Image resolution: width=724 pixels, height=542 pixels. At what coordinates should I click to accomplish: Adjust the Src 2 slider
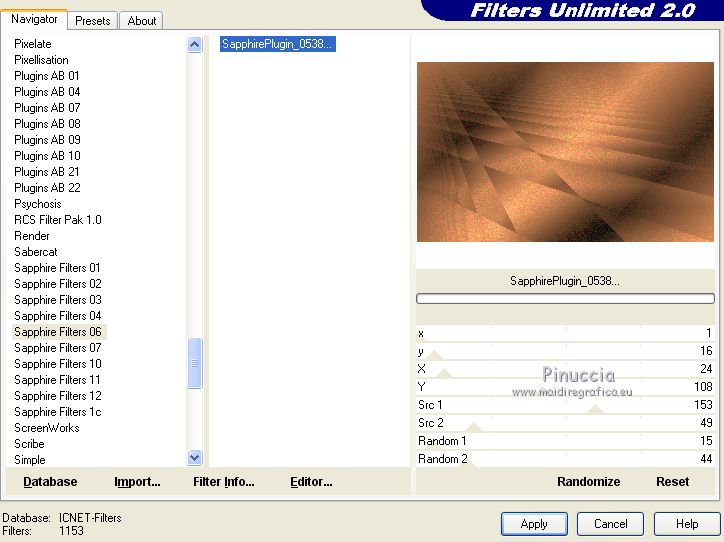565,423
